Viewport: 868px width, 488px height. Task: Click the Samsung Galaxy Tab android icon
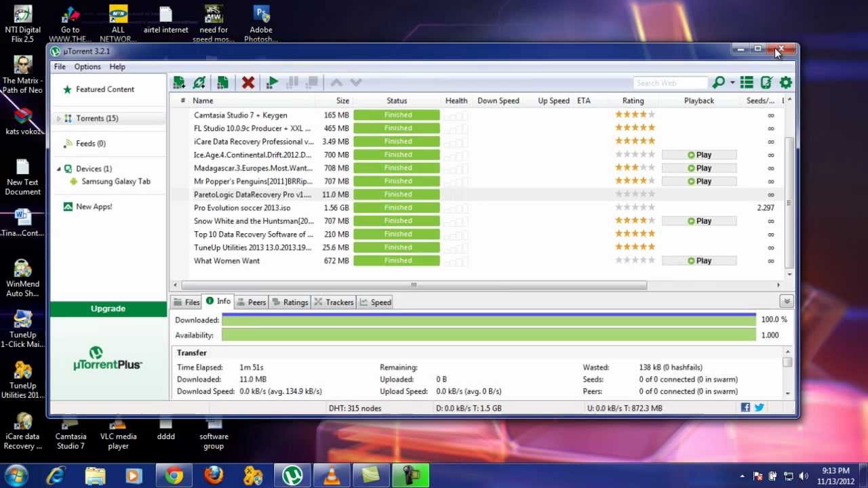pyautogui.click(x=74, y=182)
